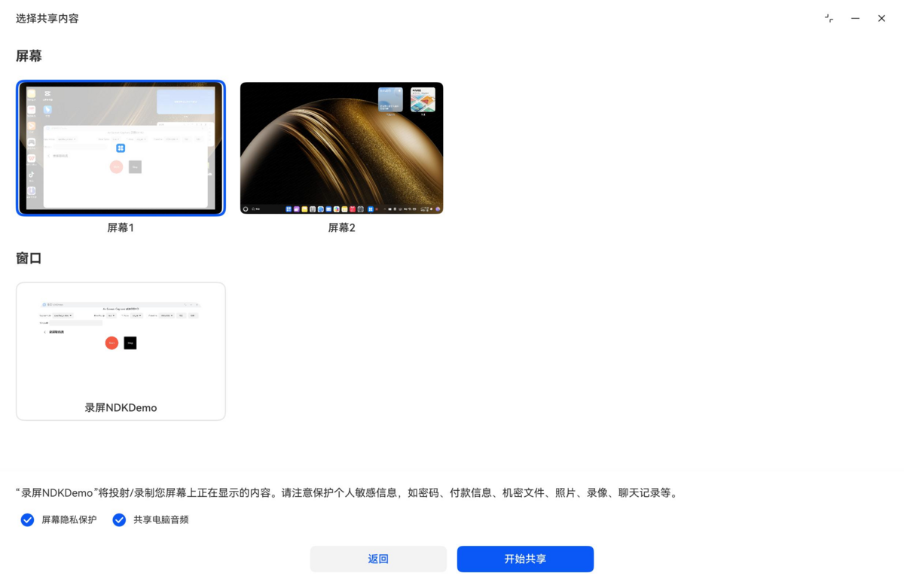
Task: Click the 屏幕1 caption label
Action: (121, 227)
